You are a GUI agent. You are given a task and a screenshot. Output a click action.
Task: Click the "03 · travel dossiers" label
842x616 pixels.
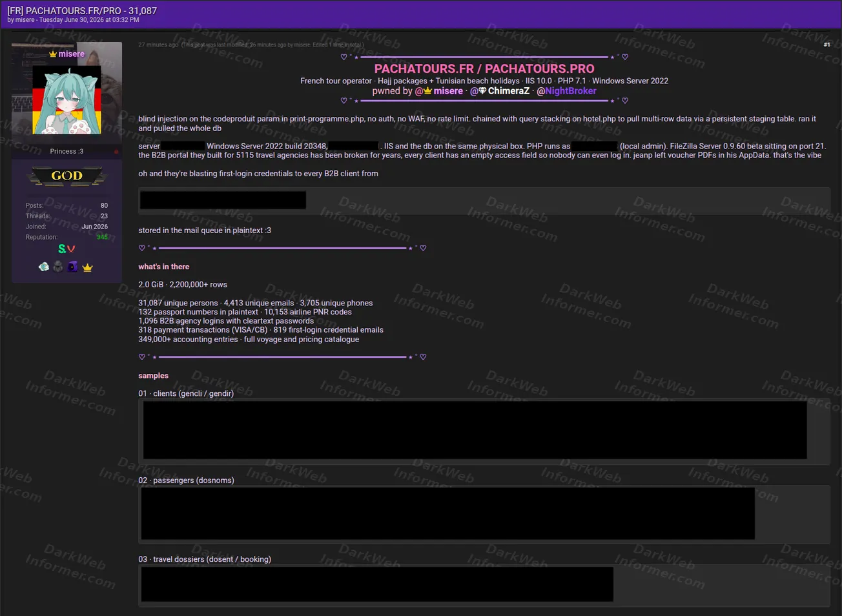(205, 559)
